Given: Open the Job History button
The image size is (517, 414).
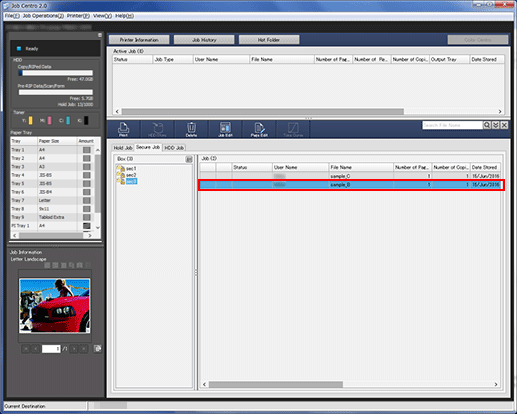Looking at the screenshot, I should coord(204,40).
